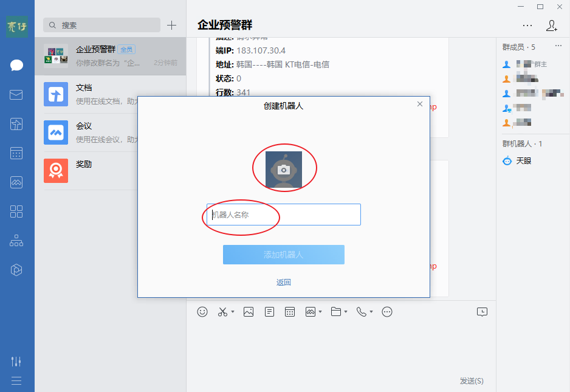Click the 添加机器人 button
This screenshot has width=570, height=392.
pyautogui.click(x=284, y=255)
